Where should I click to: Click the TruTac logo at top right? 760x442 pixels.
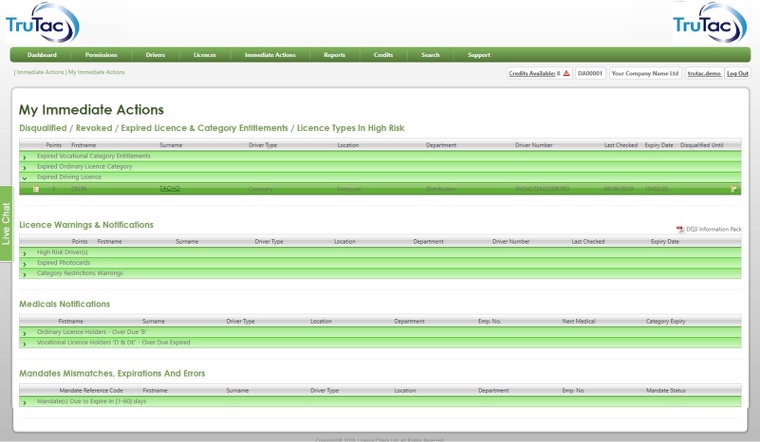(x=709, y=23)
